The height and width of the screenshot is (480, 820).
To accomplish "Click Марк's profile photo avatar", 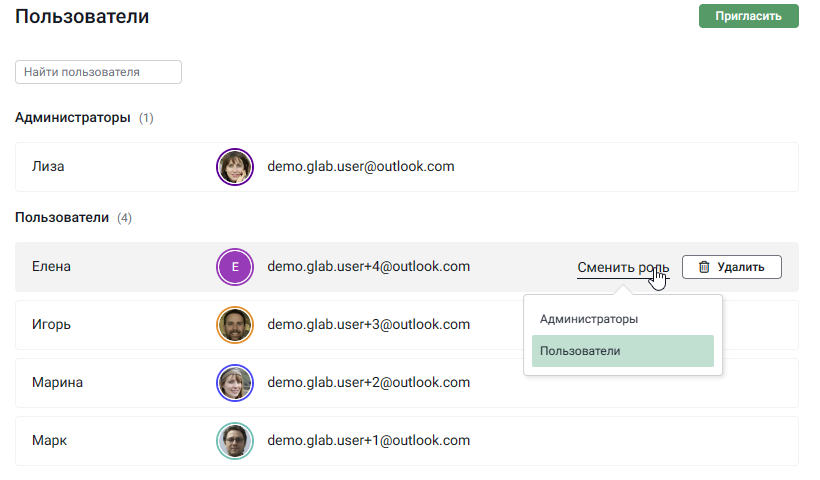I will [x=235, y=441].
